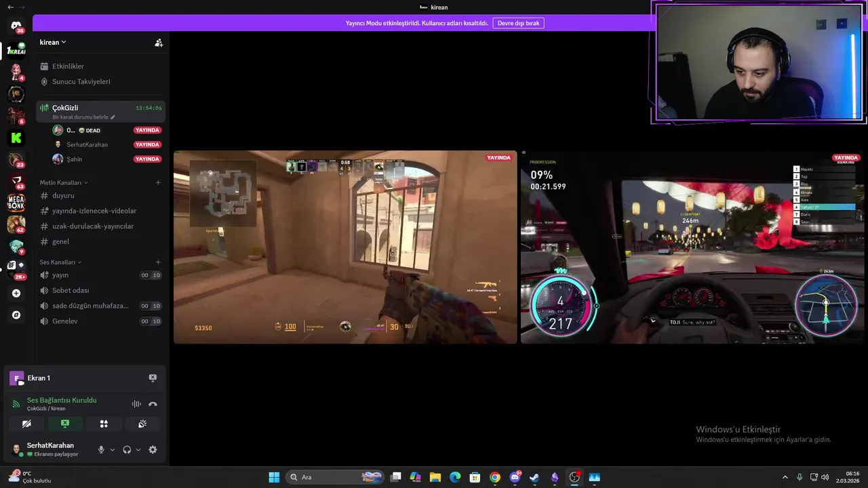Image resolution: width=868 pixels, height=488 pixels.
Task: Open server with badge 62
Action: 16,224
